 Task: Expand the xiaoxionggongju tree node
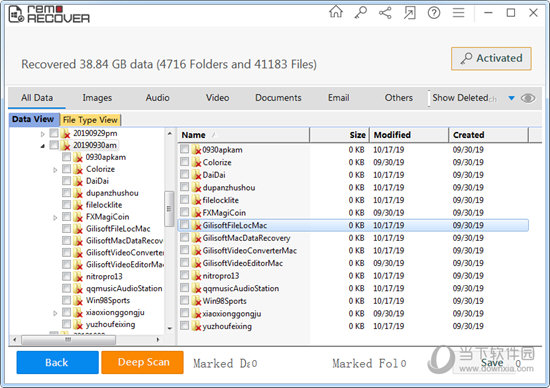(x=55, y=313)
